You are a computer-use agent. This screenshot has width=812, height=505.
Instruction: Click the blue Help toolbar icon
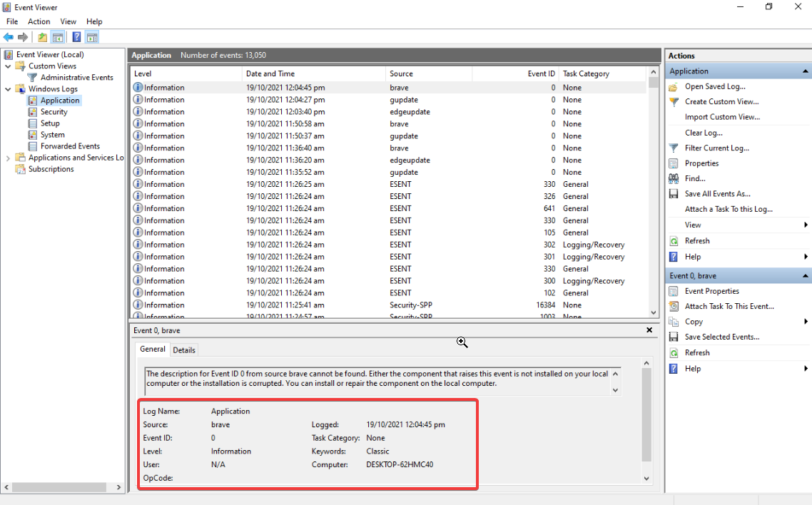click(76, 37)
